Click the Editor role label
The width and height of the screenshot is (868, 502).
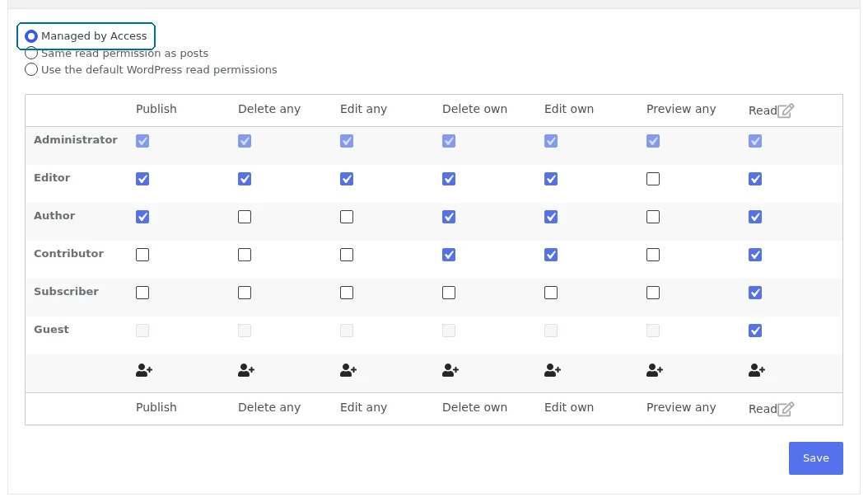tap(52, 178)
